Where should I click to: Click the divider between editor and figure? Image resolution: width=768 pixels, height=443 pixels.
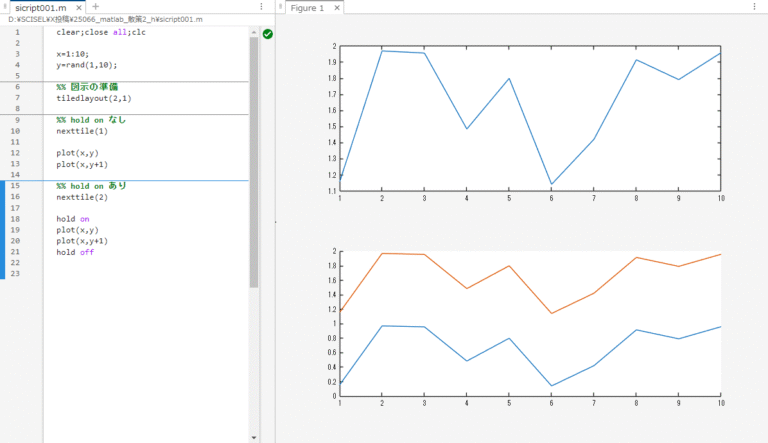276,222
